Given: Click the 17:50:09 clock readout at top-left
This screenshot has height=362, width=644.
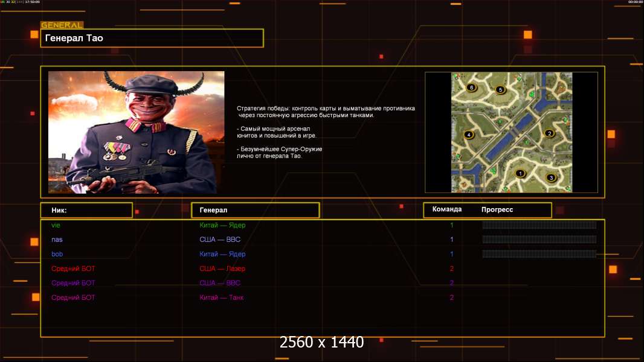Looking at the screenshot, I should coord(33,2).
